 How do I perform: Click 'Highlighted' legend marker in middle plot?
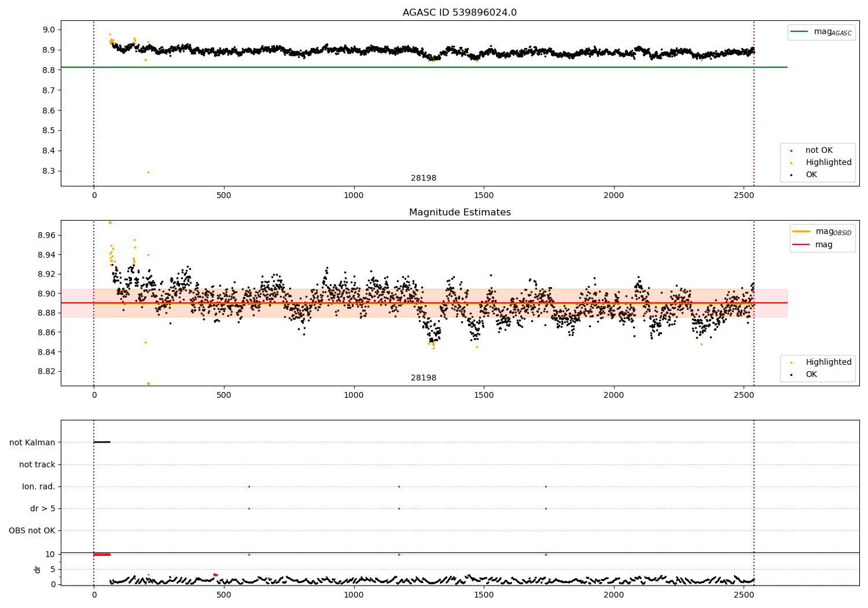tap(791, 362)
